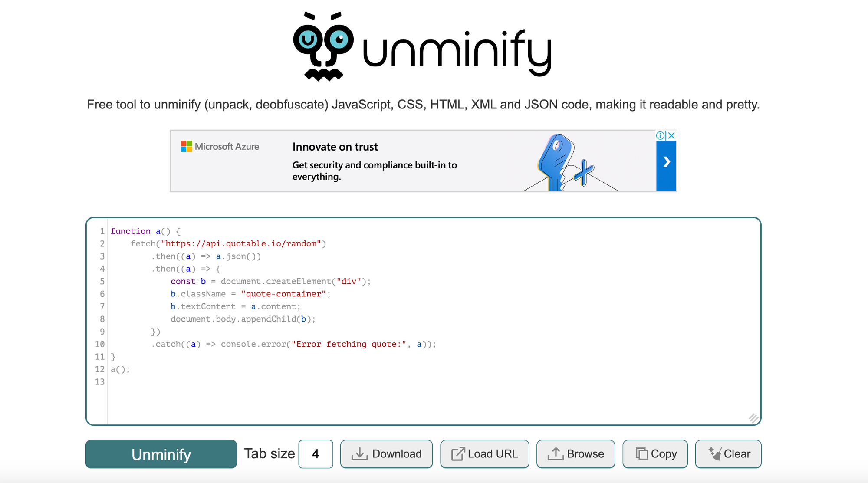
Task: Click line 1 "function a() {" in editor
Action: 145,231
